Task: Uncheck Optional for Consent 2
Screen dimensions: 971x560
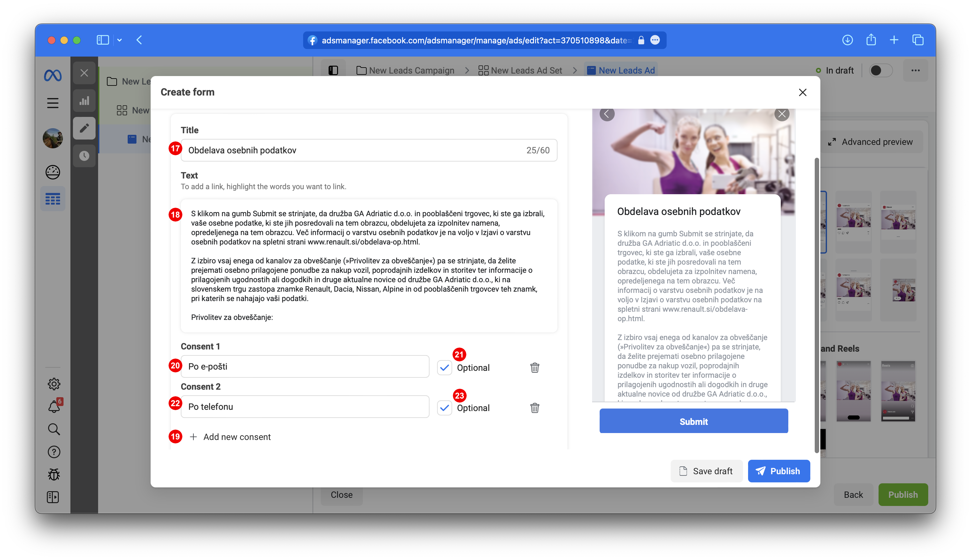Action: point(445,408)
